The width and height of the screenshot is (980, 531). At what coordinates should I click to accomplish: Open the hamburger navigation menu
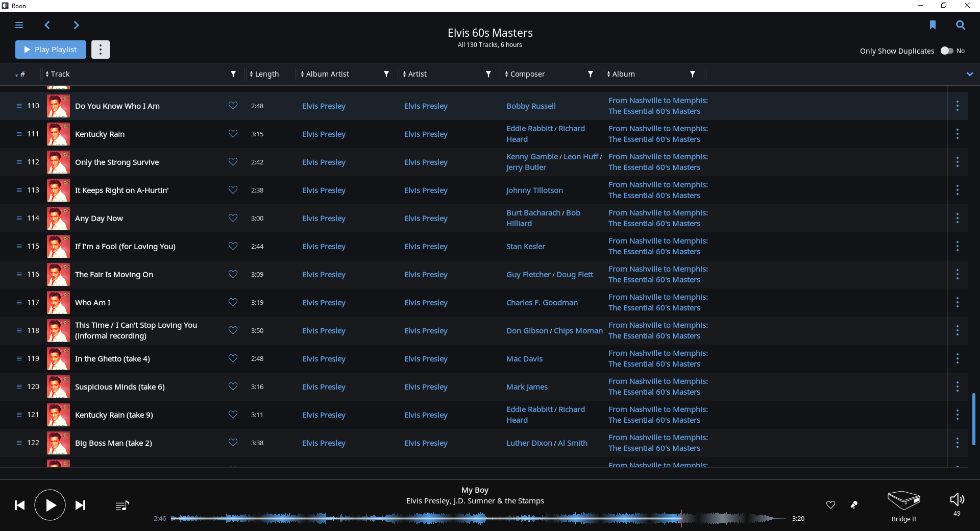click(19, 25)
